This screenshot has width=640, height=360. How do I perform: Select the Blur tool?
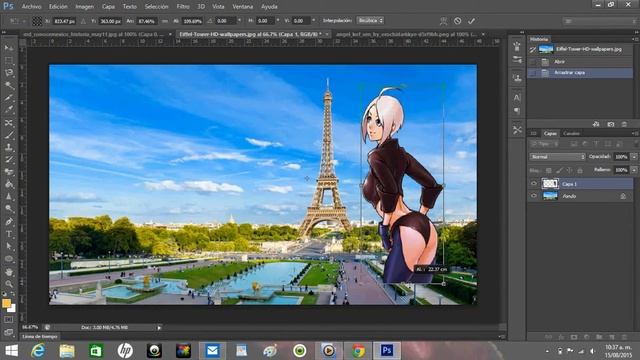tap(9, 197)
